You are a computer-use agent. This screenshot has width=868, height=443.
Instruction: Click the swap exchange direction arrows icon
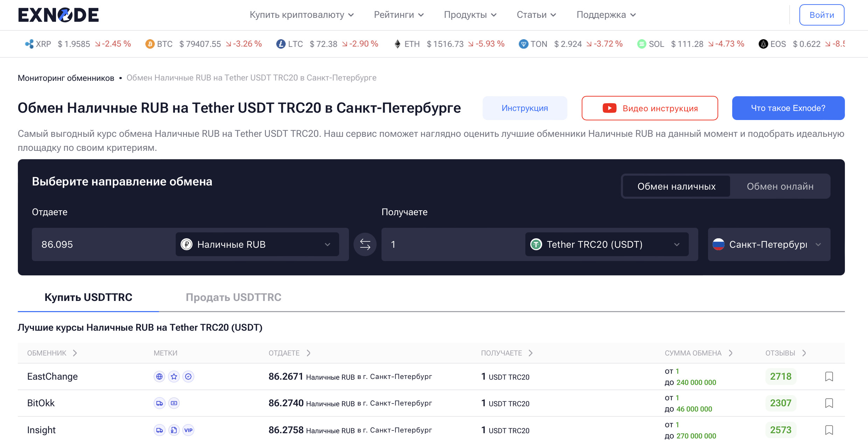coord(365,244)
